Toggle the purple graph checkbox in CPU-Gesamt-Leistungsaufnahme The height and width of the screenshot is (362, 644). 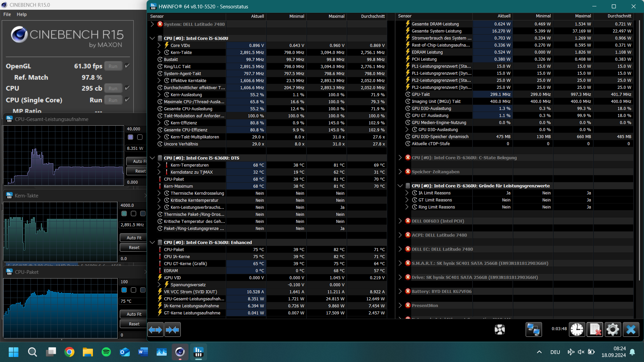click(x=130, y=137)
